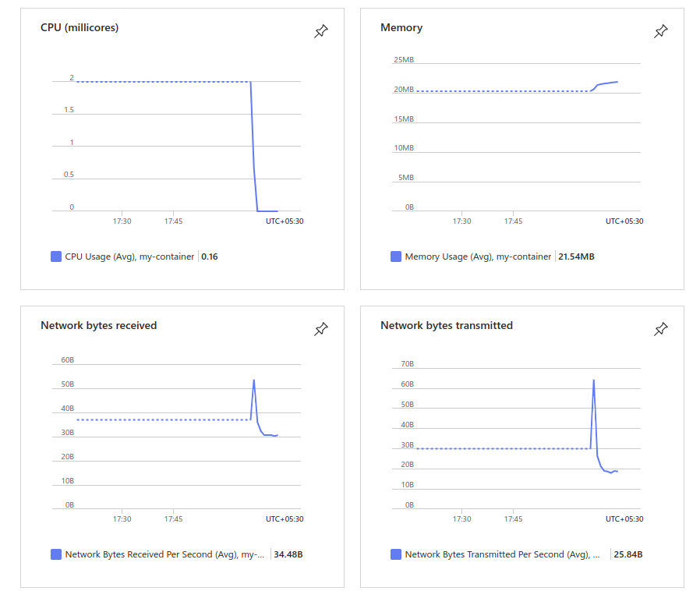Open the UTC+05:30 timezone indicator on CPU chart
Viewport: 700px width, 591px height.
coord(284,221)
